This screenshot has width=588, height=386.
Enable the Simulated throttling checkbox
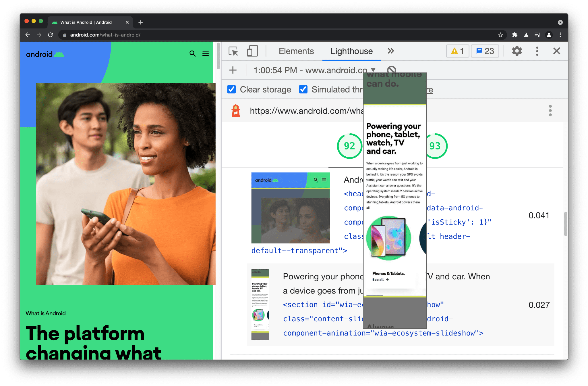tap(302, 89)
